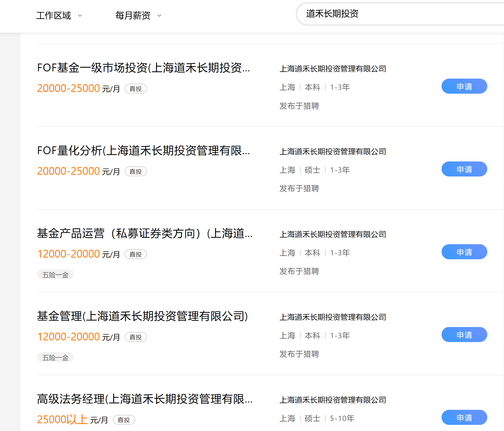Click salary 25000以上 of 高级法务经理
This screenshot has width=504, height=431.
62,420
